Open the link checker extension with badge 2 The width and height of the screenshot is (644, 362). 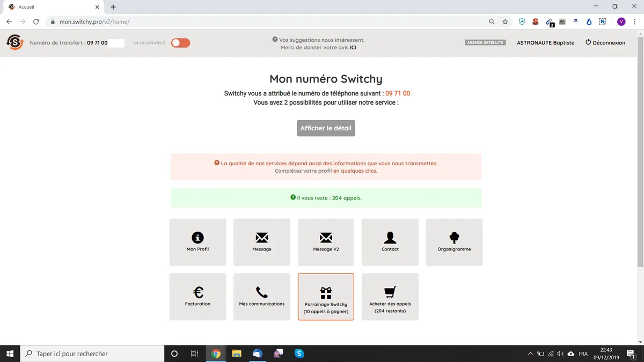(x=549, y=23)
